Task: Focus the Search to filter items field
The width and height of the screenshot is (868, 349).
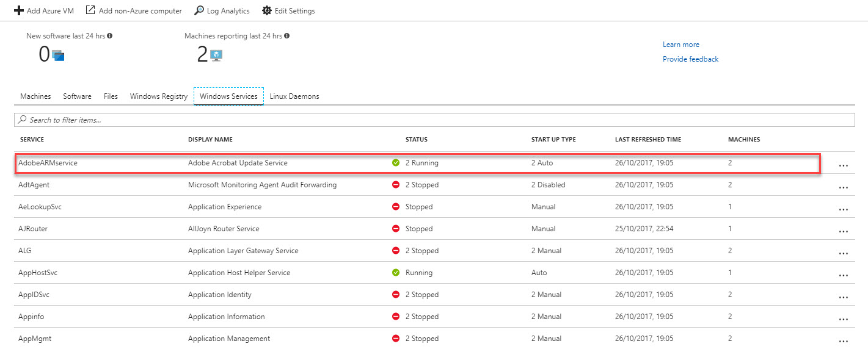Action: pyautogui.click(x=434, y=120)
